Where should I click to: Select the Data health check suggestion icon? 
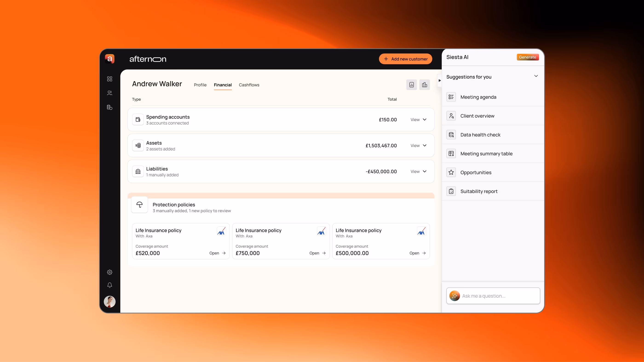pos(451,135)
